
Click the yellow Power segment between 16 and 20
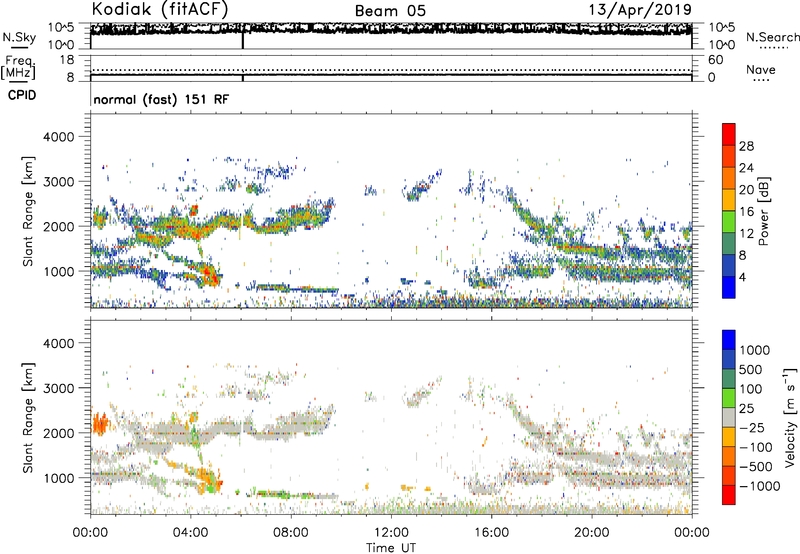[729, 199]
